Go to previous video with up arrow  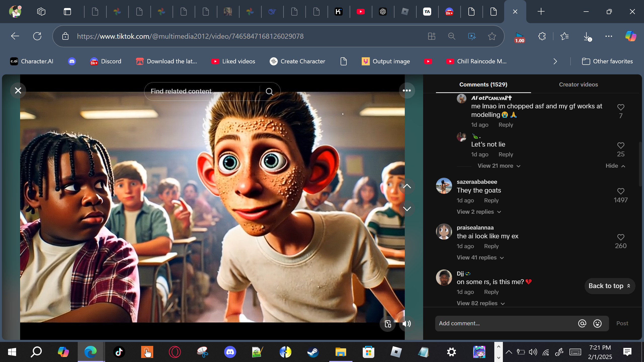point(407,186)
